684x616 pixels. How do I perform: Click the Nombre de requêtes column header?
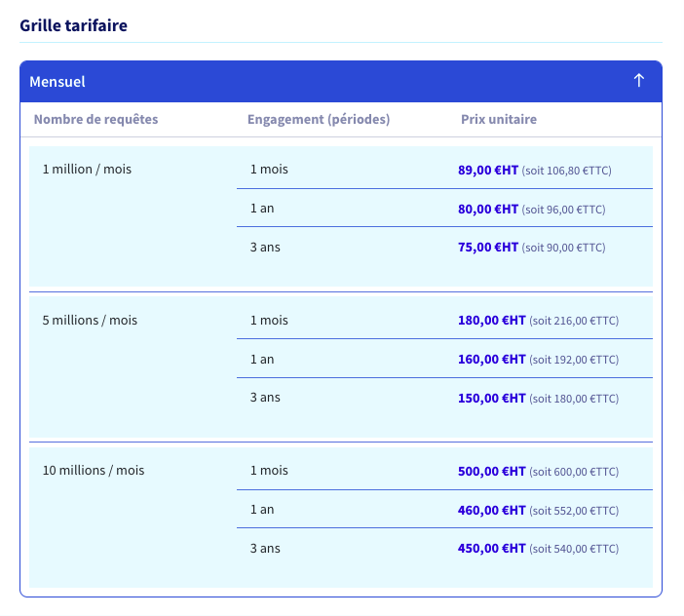95,119
